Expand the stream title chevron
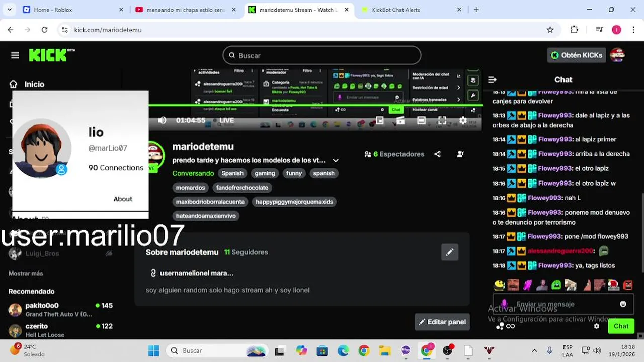This screenshot has width=644, height=362. (x=336, y=160)
